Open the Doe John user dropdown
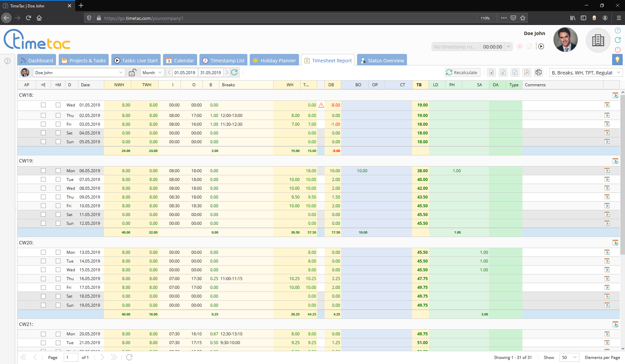 (x=79, y=72)
